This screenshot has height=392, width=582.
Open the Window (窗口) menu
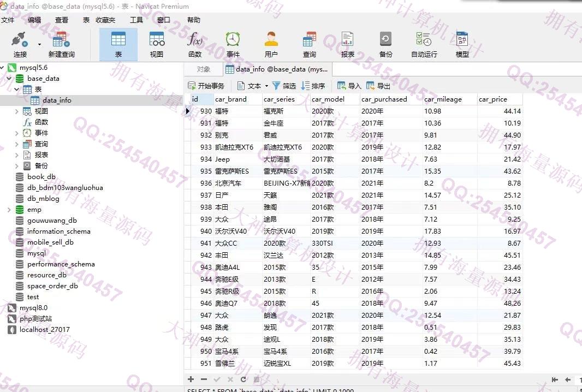pyautogui.click(x=163, y=20)
